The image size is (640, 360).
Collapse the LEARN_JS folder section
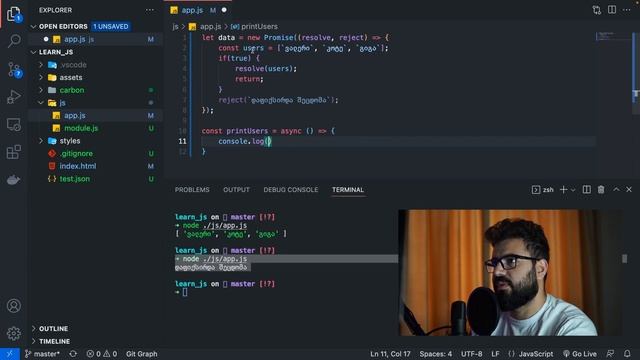pos(33,52)
